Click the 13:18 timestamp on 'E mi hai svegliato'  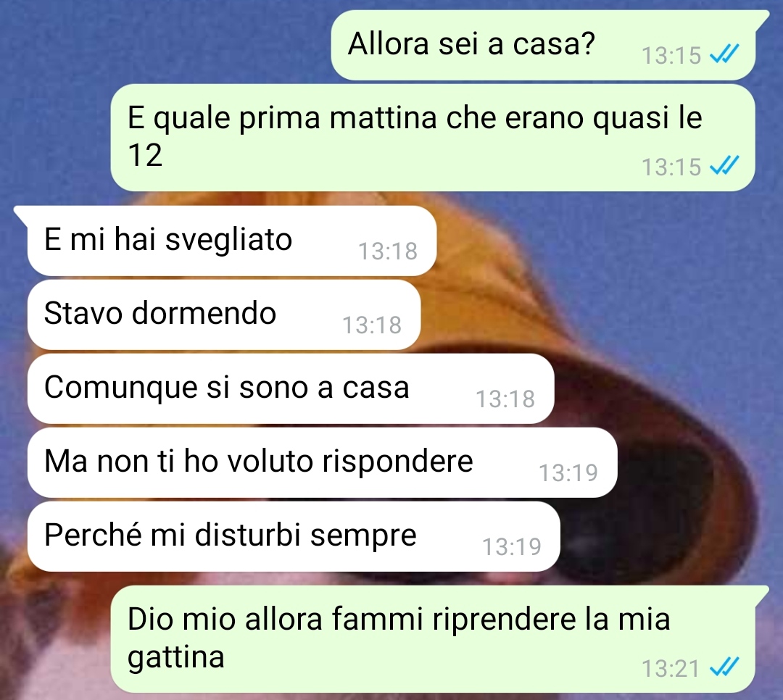[387, 251]
